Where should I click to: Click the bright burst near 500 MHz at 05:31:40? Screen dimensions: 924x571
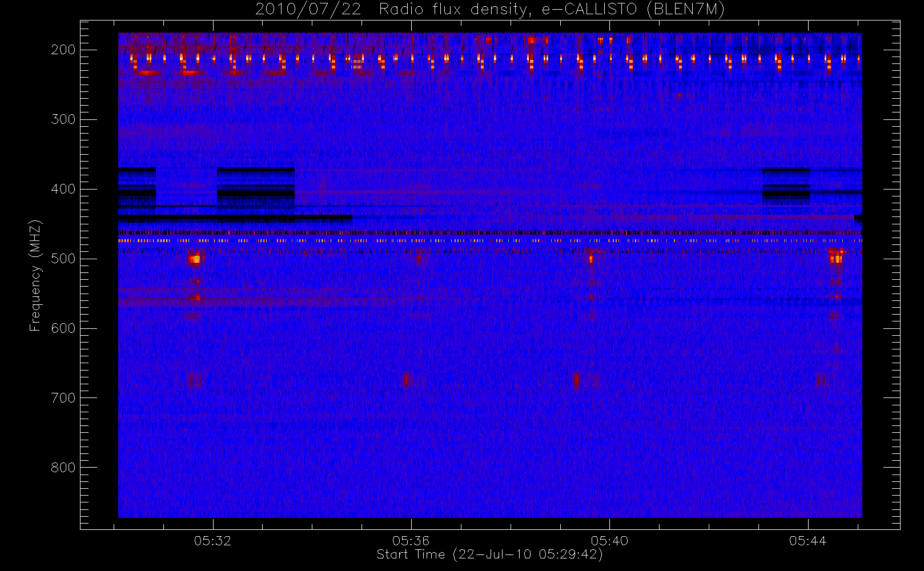coord(195,259)
